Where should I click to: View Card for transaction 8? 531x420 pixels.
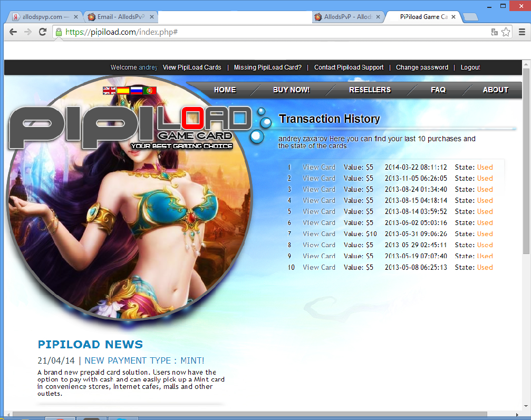[x=319, y=245]
